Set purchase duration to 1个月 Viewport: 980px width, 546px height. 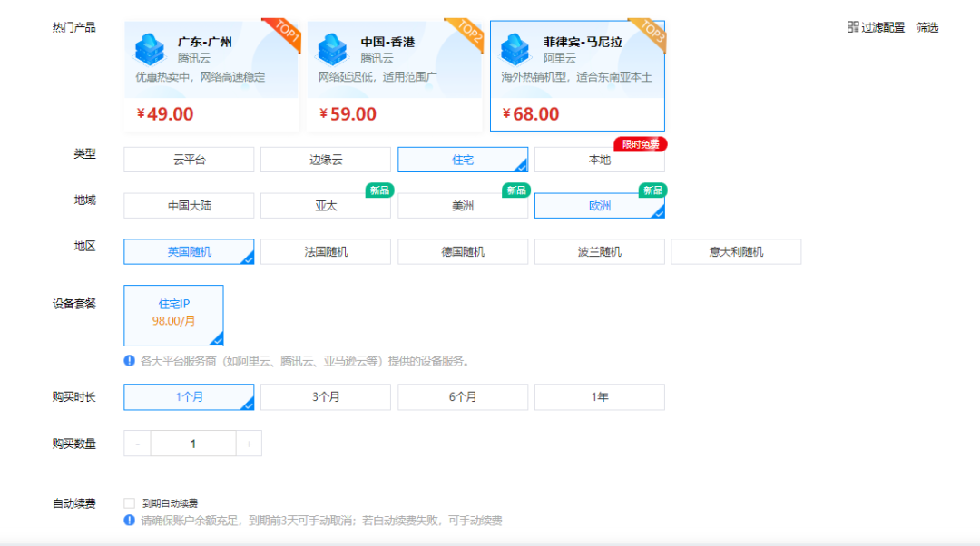189,396
